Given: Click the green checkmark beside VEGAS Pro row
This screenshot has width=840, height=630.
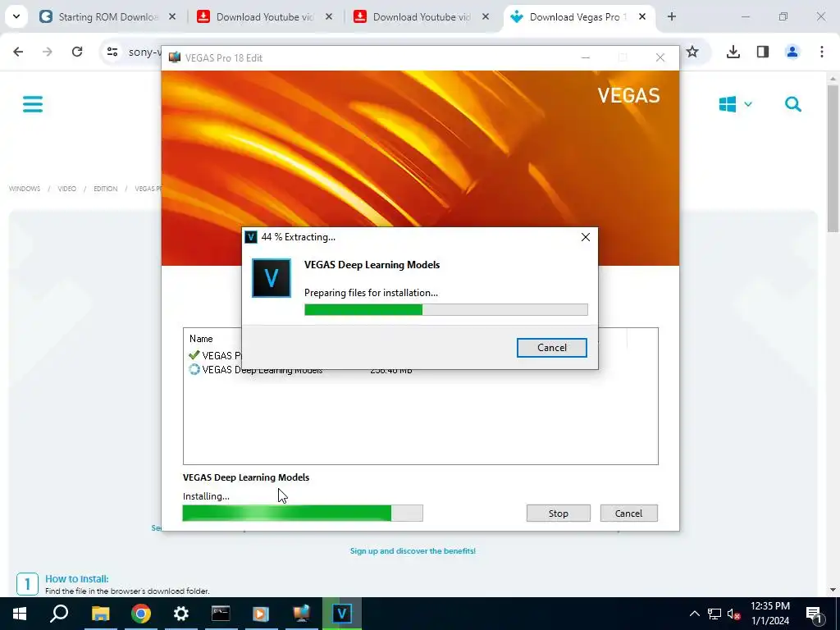Looking at the screenshot, I should click(194, 355).
